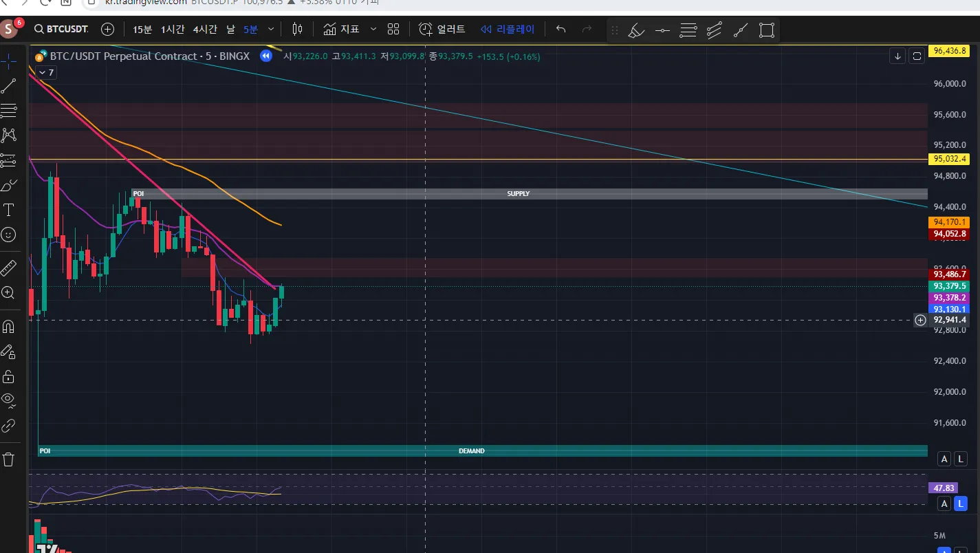Click the chart scroll-down arrow button
This screenshot has height=553, width=980.
coord(897,56)
